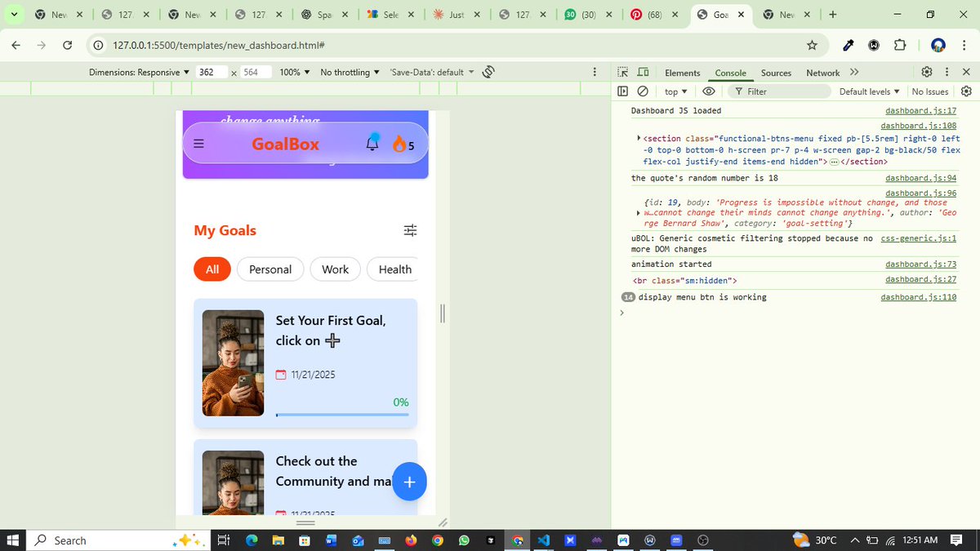Image resolution: width=980 pixels, height=551 pixels.
Task: Open notifications via the bell icon
Action: click(372, 143)
